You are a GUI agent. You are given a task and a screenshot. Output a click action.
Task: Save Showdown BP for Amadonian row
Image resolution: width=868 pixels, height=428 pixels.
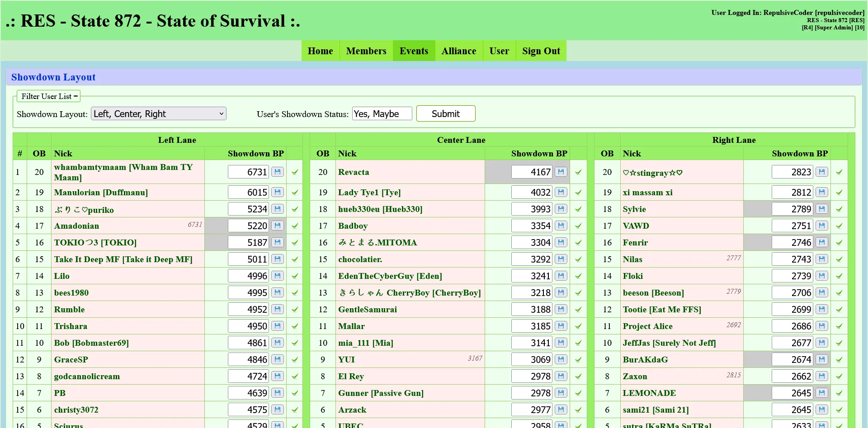[x=278, y=226]
